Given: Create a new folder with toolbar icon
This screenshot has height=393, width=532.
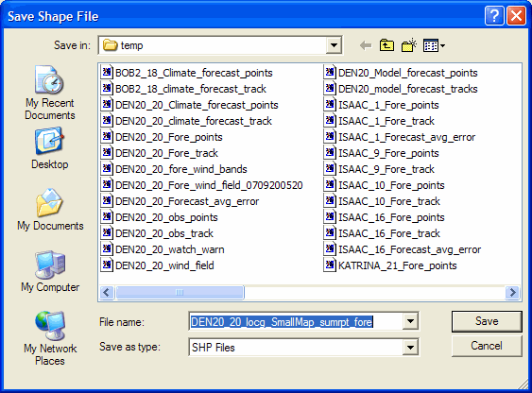Looking at the screenshot, I should (x=409, y=45).
